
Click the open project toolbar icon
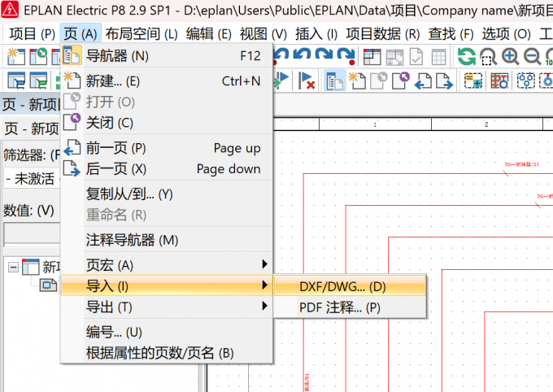[38, 56]
